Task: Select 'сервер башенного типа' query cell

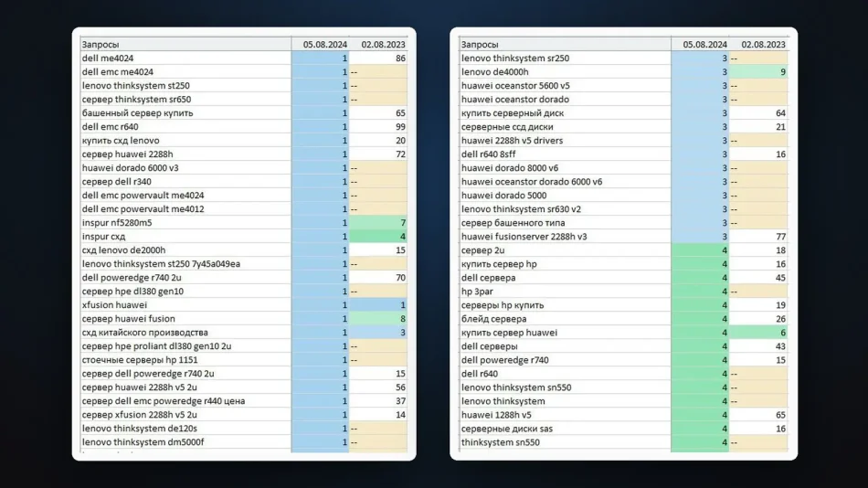Action: pyautogui.click(x=566, y=223)
